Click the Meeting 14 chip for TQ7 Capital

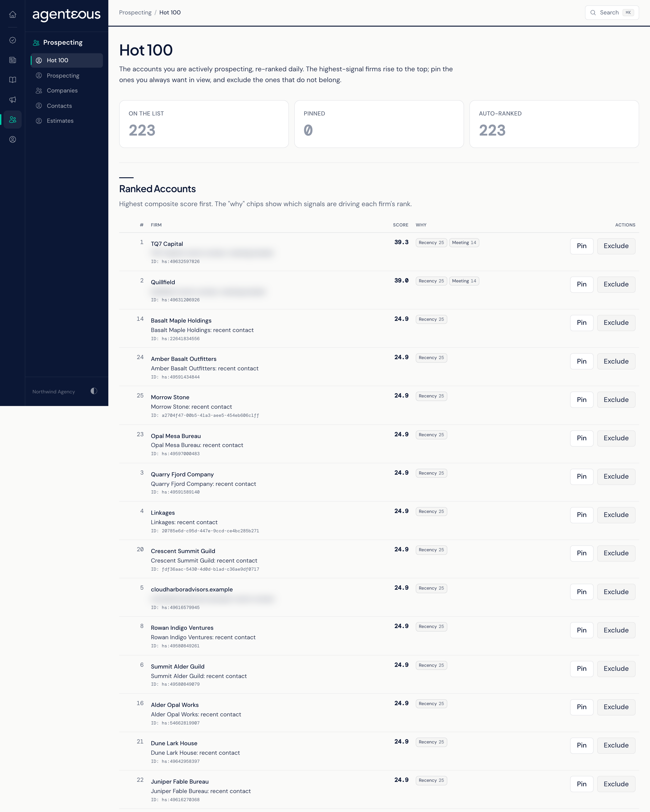(x=464, y=242)
